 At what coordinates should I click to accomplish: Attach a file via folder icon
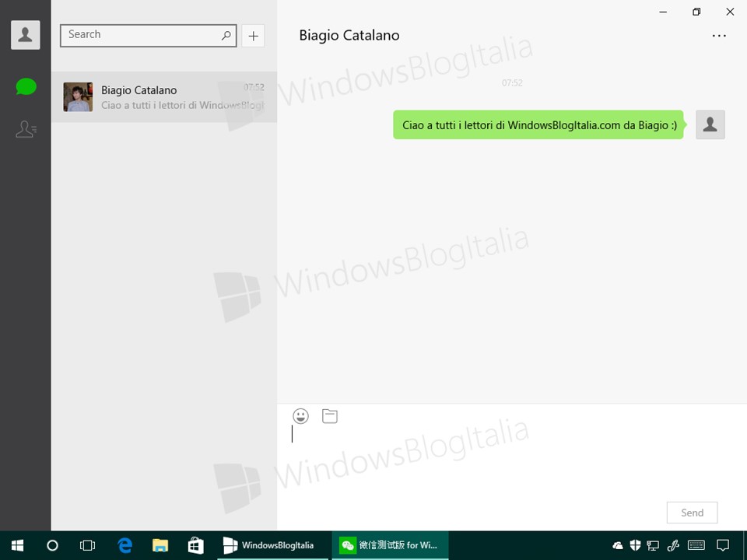click(330, 416)
